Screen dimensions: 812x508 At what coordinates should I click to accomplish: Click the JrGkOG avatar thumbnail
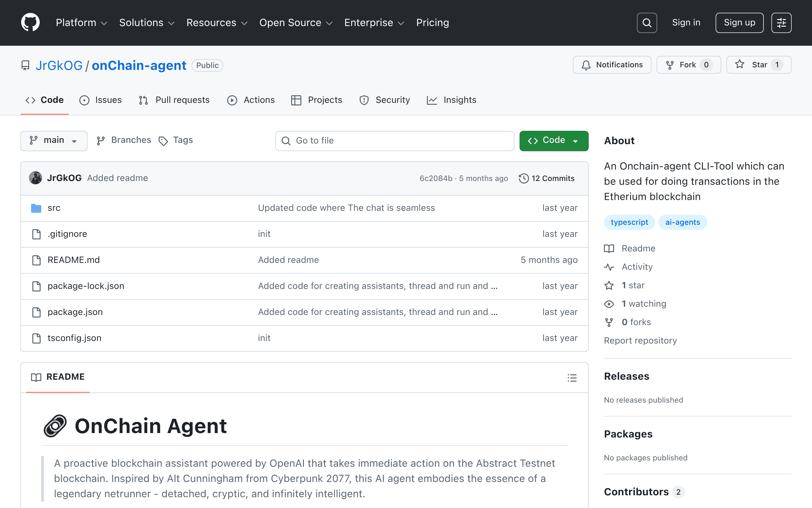point(36,178)
